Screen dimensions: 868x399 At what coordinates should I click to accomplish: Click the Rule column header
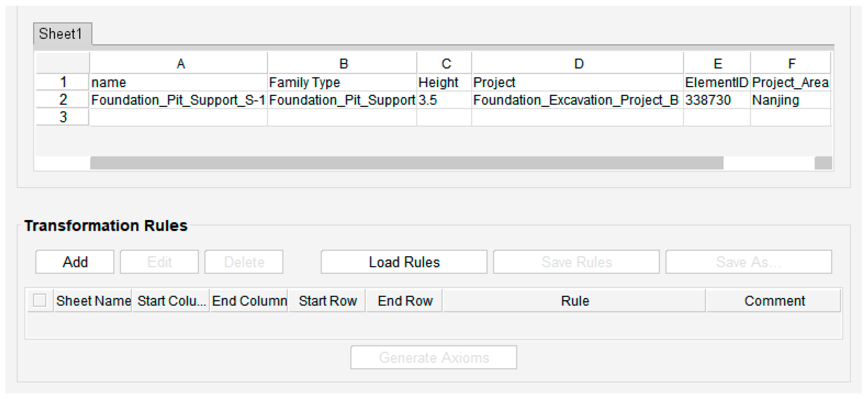575,301
